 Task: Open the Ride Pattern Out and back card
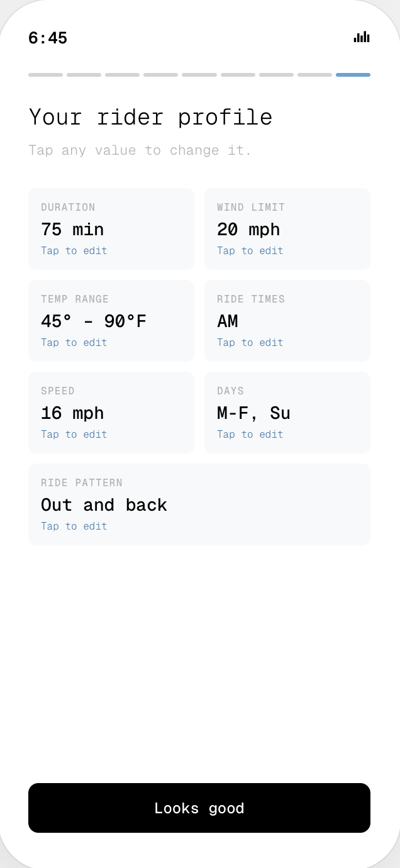coord(199,504)
